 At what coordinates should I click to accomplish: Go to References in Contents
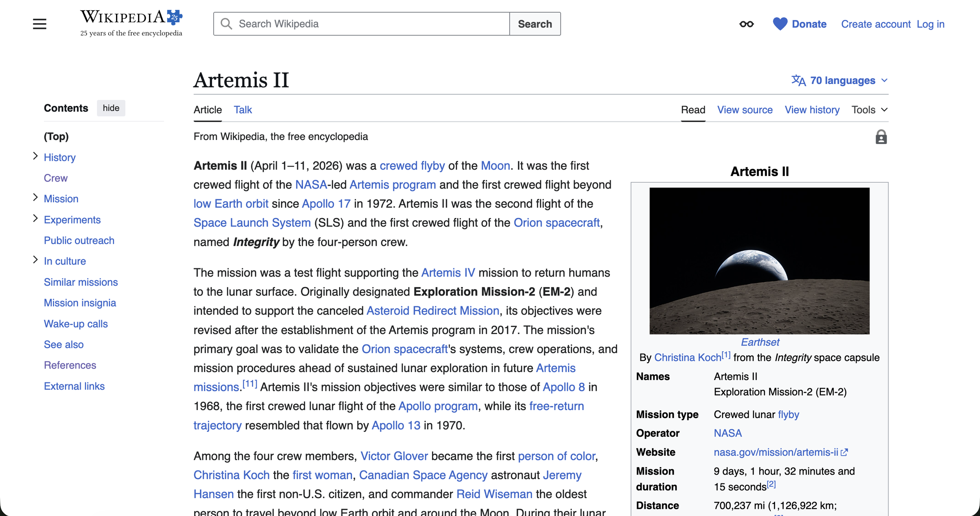pyautogui.click(x=70, y=365)
